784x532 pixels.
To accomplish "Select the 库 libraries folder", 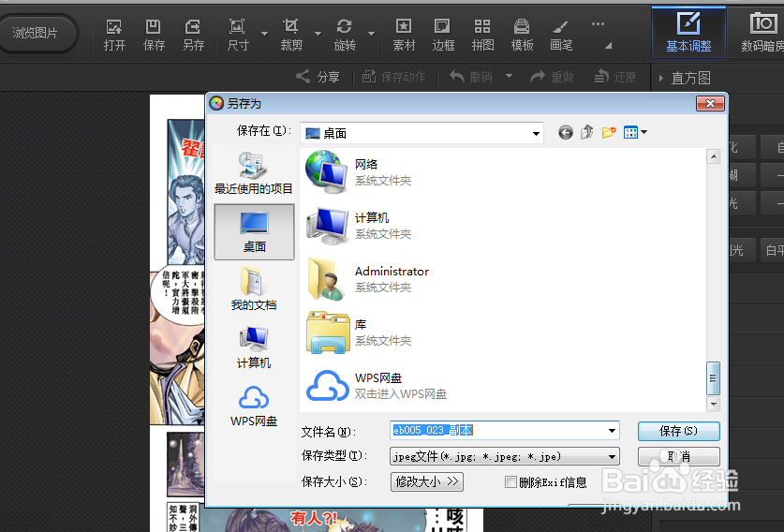I will [x=359, y=332].
